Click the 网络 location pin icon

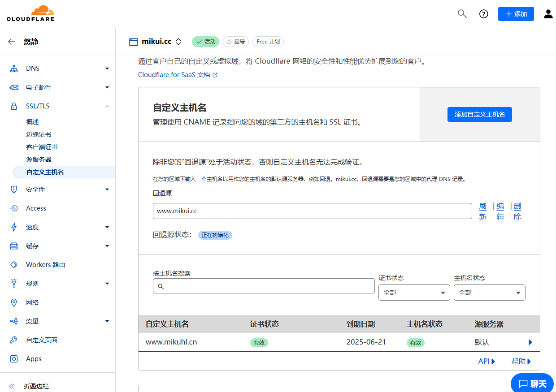[x=14, y=302]
